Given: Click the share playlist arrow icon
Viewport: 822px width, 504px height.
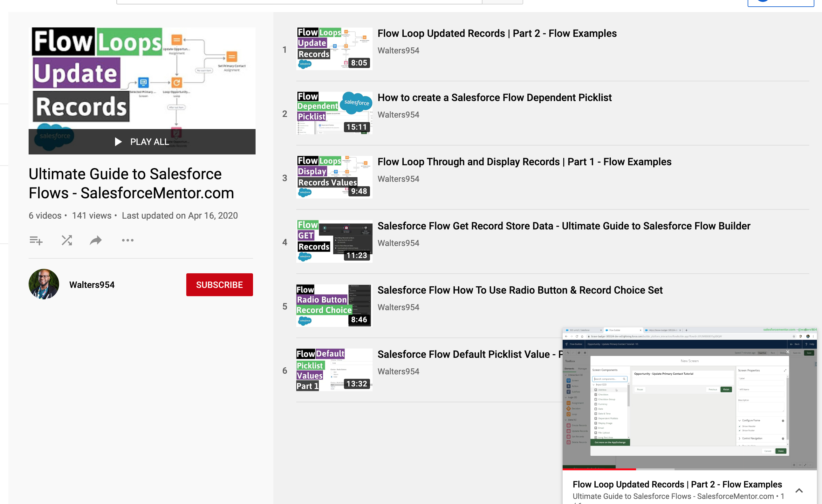Looking at the screenshot, I should 96,240.
